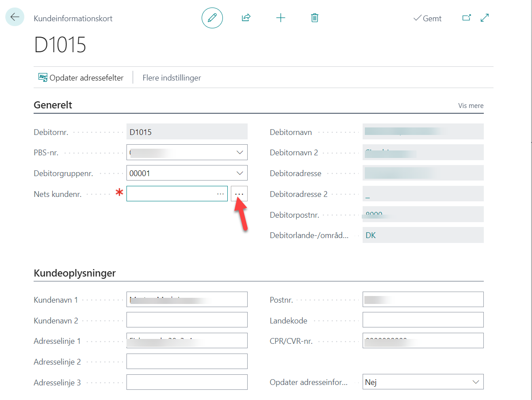
Task: Click into the Nets kundenr. input field
Action: (x=170, y=194)
